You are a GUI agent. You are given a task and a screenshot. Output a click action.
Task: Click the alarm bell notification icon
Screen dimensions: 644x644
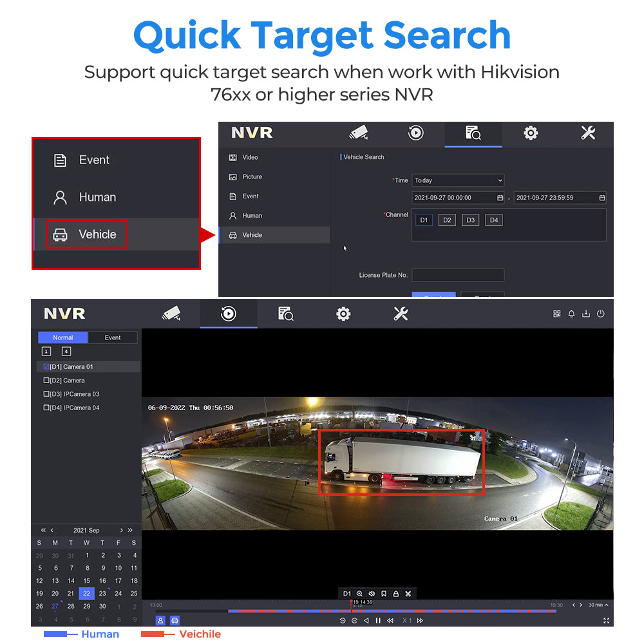(x=571, y=314)
